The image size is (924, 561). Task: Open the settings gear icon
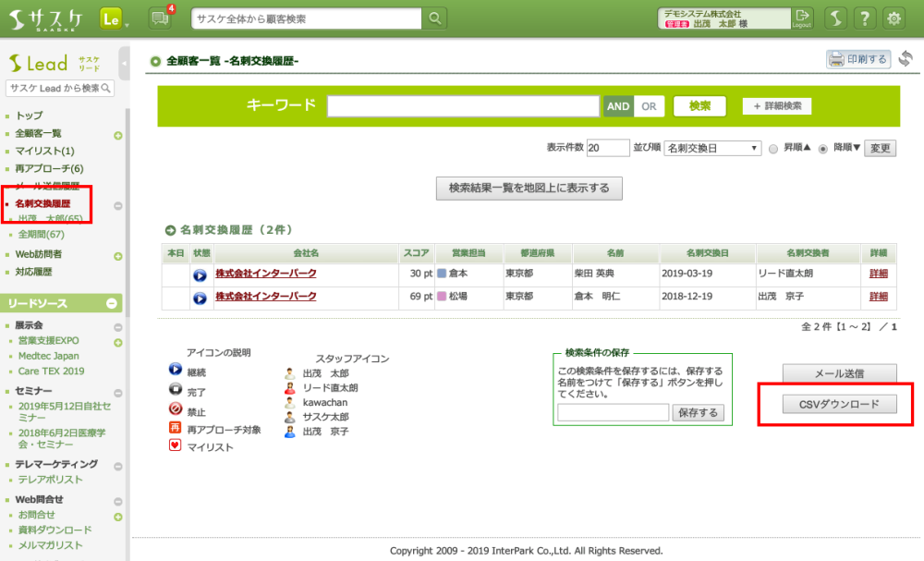click(894, 18)
